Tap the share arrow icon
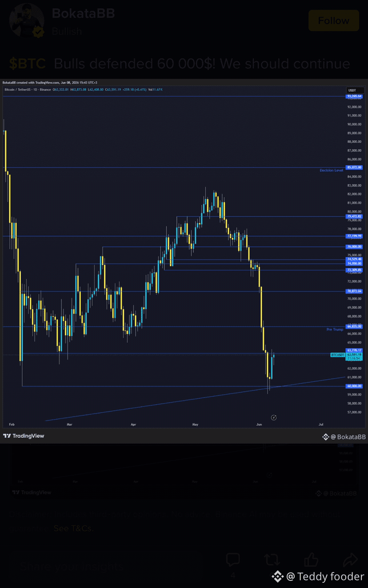 click(x=351, y=560)
